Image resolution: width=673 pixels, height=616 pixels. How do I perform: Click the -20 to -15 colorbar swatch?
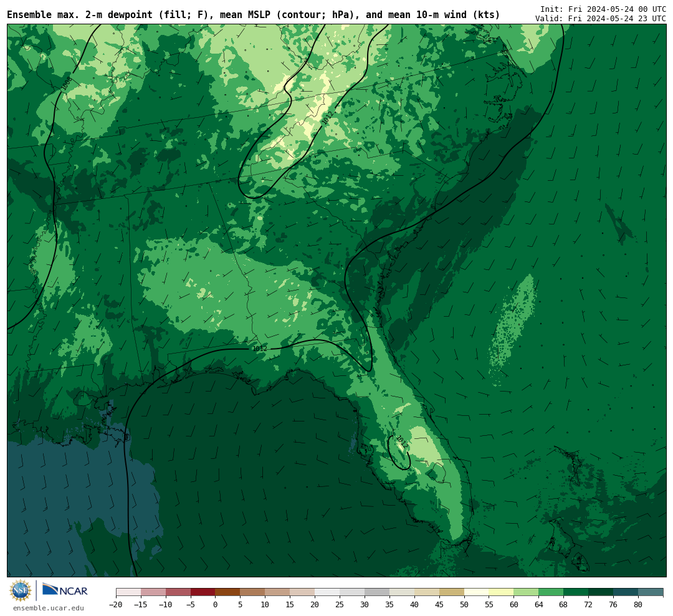click(128, 592)
